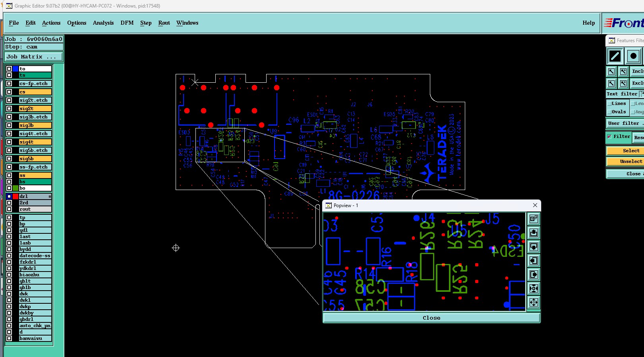The width and height of the screenshot is (644, 357).
Task: Click Select button in Features Filter
Action: (625, 151)
